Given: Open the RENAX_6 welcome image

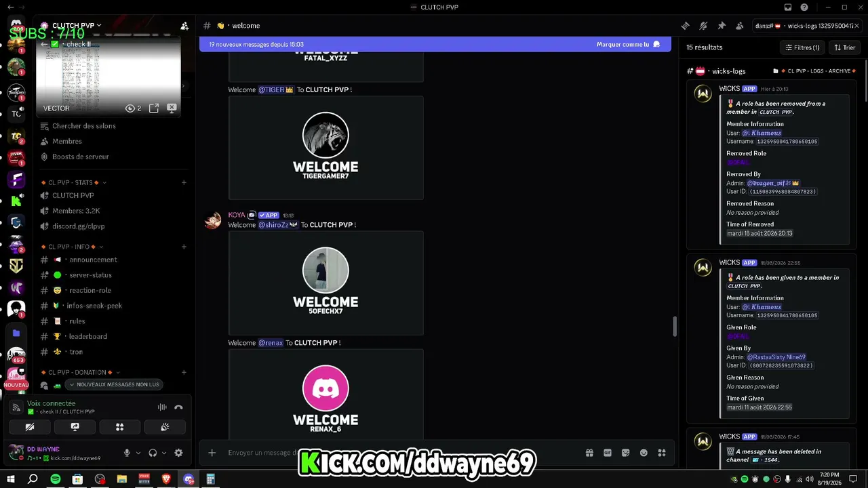Looking at the screenshot, I should pos(325,394).
